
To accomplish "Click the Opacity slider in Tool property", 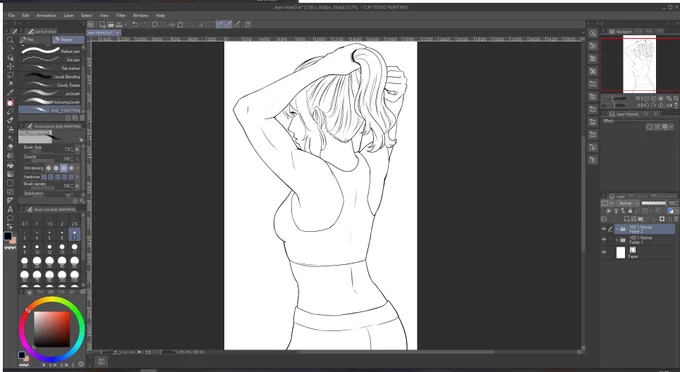I will coord(42,161).
